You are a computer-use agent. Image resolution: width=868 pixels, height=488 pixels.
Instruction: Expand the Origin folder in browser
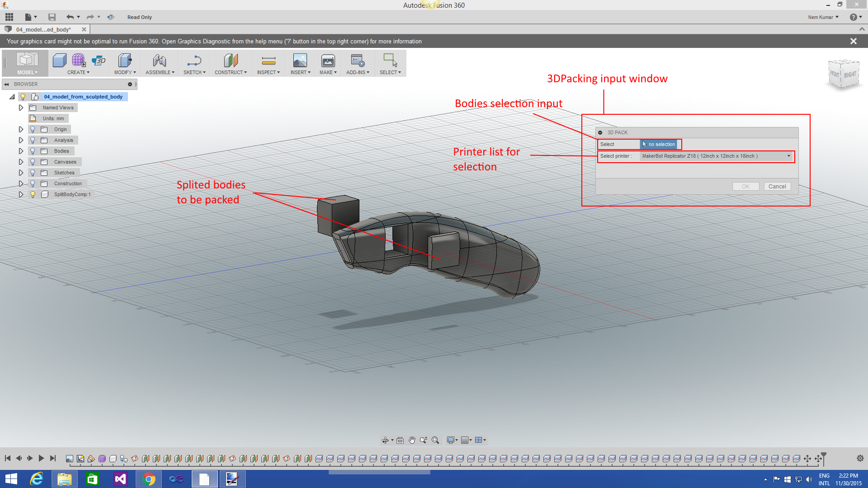coord(21,129)
